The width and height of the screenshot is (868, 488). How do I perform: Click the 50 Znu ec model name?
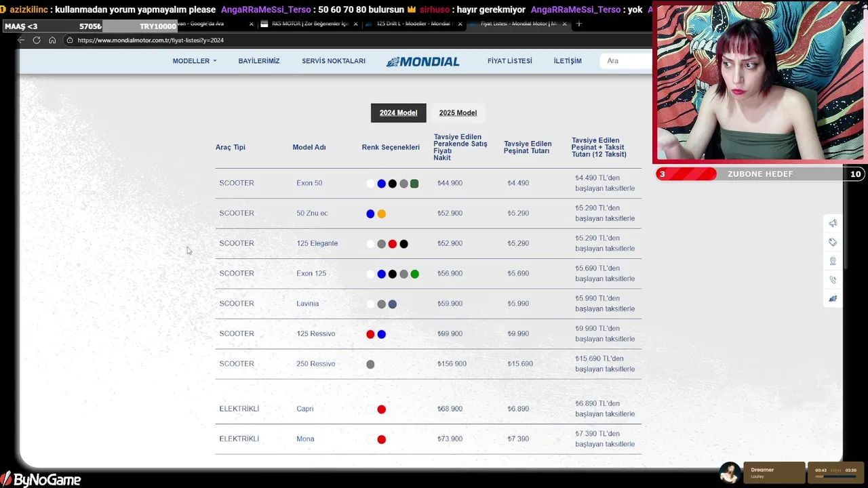pos(312,213)
